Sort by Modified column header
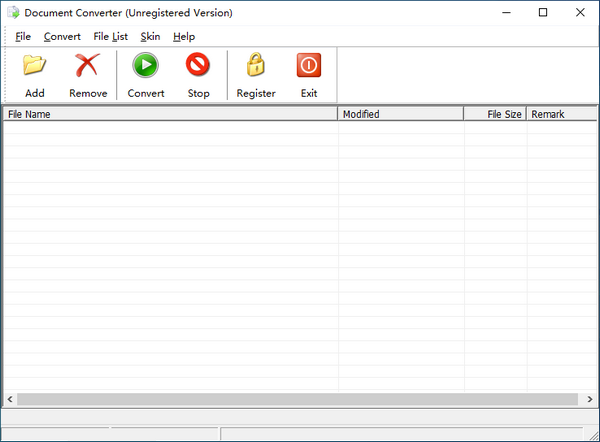 400,114
